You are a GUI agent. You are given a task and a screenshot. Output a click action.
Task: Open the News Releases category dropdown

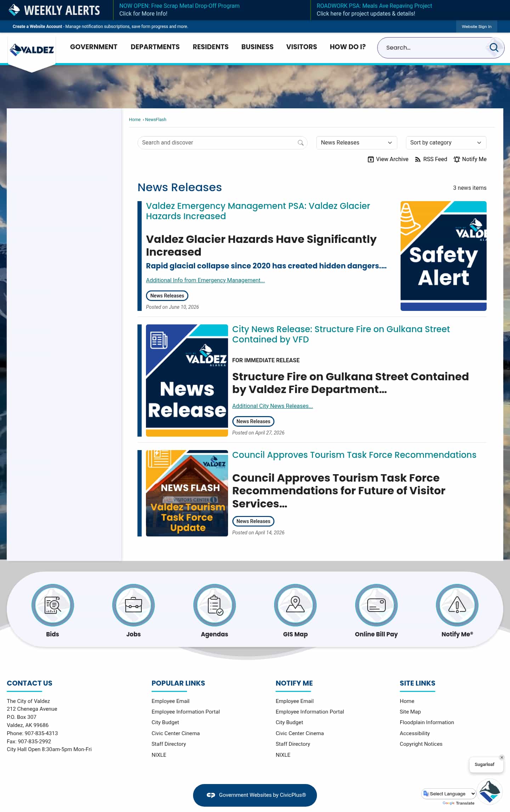click(356, 143)
